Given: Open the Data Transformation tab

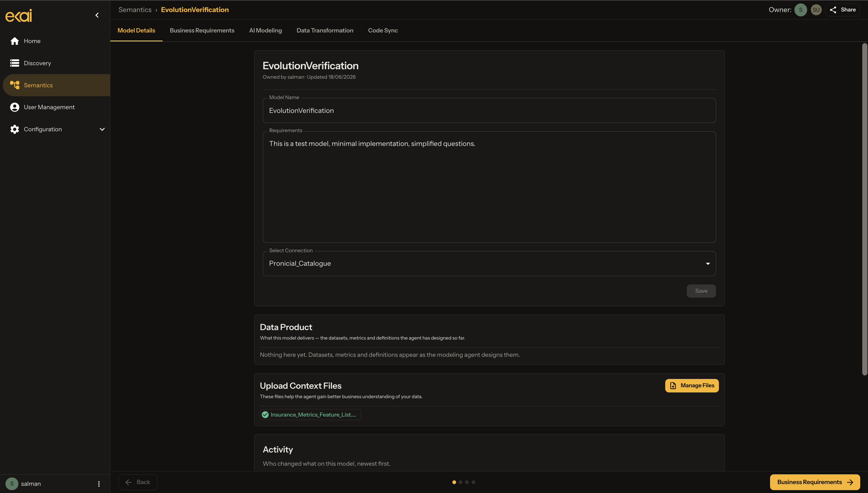Looking at the screenshot, I should click(325, 30).
